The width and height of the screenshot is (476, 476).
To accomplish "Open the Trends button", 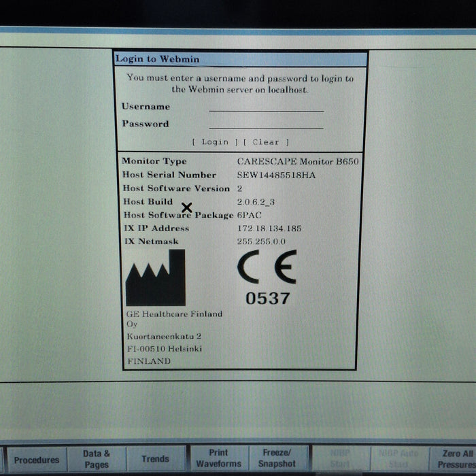I will coord(156,458).
